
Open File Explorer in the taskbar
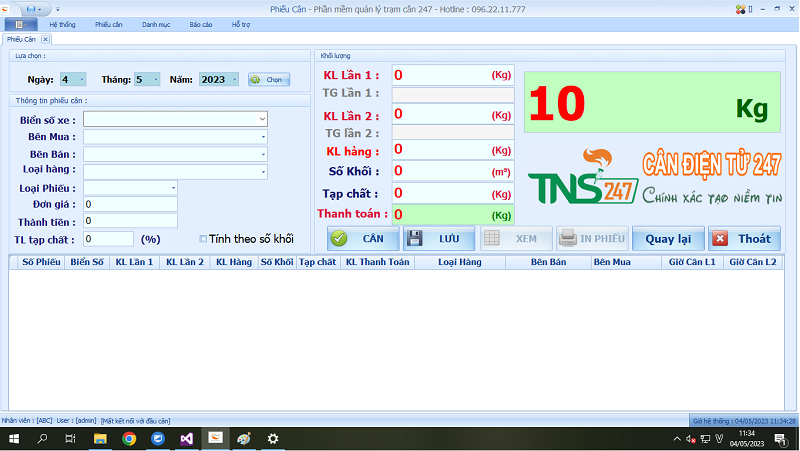(100, 438)
